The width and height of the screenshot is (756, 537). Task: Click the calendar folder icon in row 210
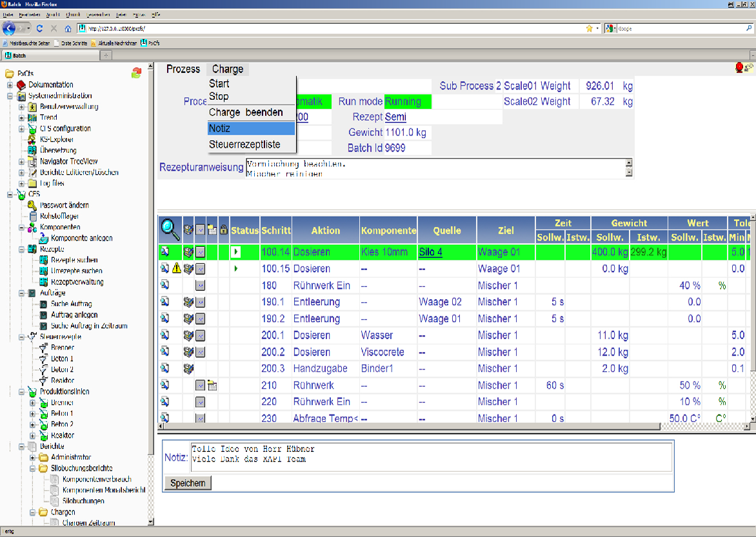(212, 386)
